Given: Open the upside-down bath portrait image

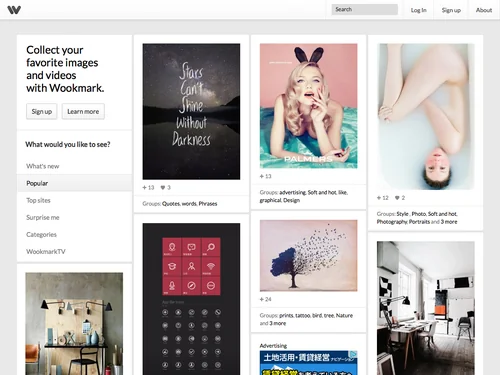Looking at the screenshot, I should 426,117.
